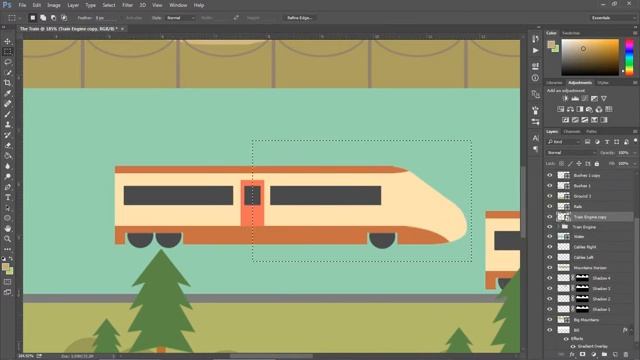Viewport: 640px width, 360px height.
Task: Open the Fill dropdown arrow
Action: tap(635, 164)
